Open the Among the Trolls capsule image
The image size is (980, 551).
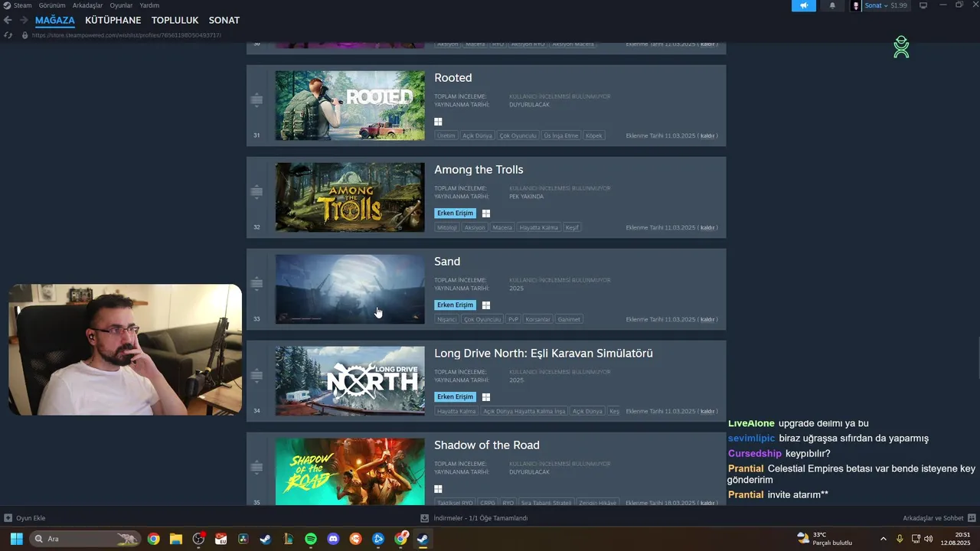pyautogui.click(x=350, y=197)
